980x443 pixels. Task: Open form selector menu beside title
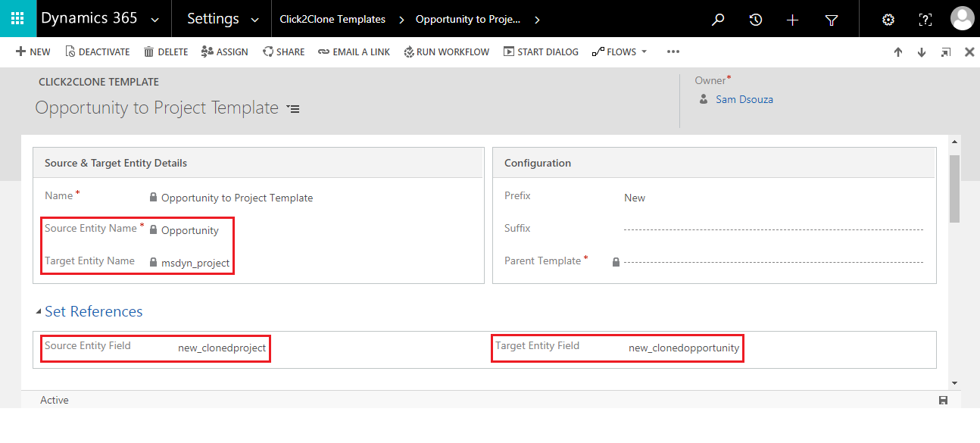294,109
